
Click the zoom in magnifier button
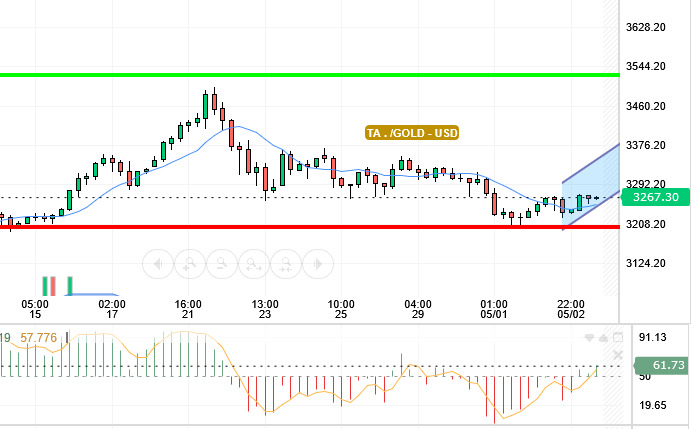point(190,264)
